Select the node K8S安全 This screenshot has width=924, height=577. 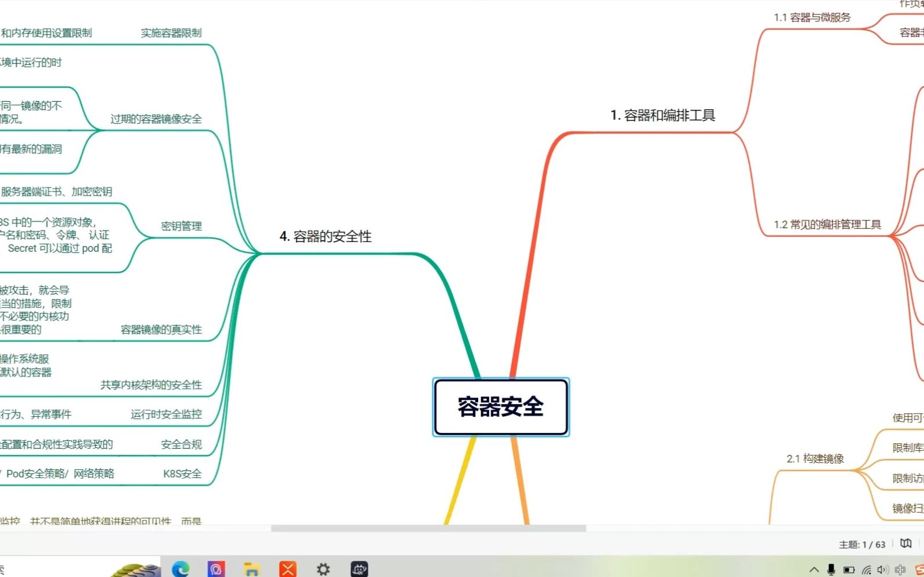point(182,474)
